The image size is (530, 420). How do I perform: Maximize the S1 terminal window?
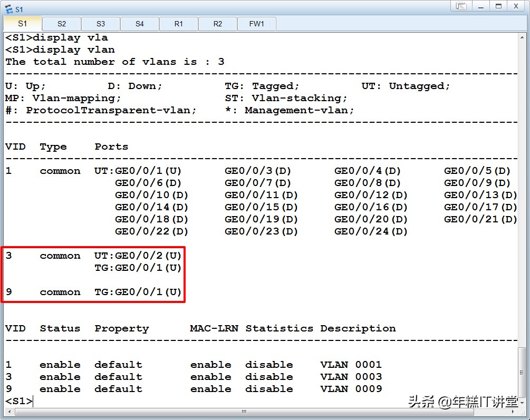[497, 6]
